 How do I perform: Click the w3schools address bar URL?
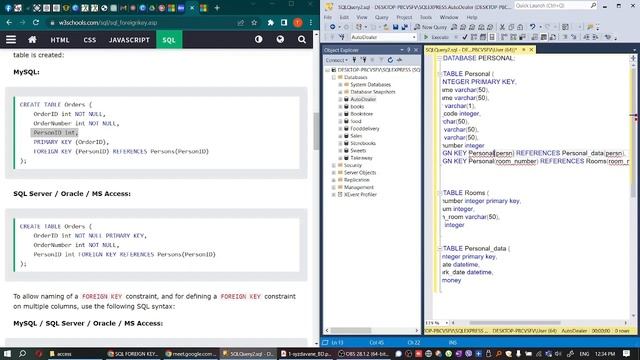click(x=108, y=23)
